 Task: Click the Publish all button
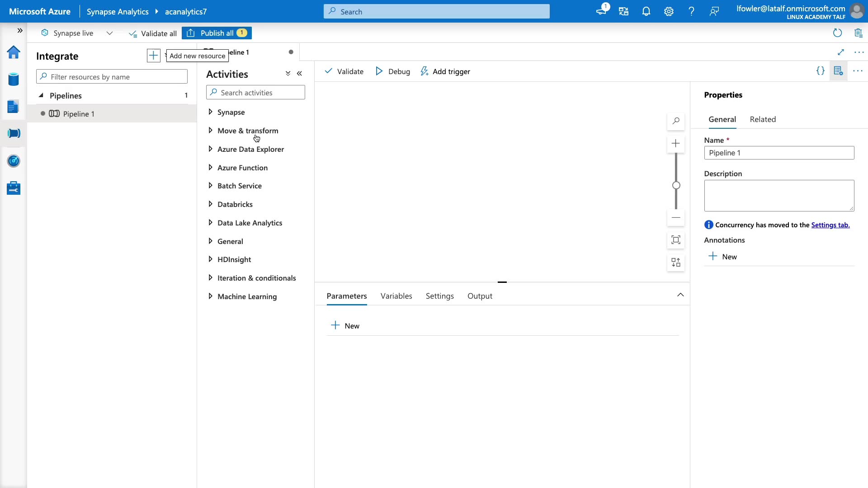coord(217,33)
